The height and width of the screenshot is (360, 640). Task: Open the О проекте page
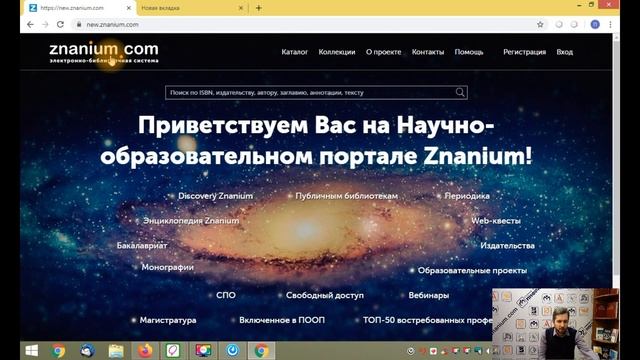pos(383,52)
